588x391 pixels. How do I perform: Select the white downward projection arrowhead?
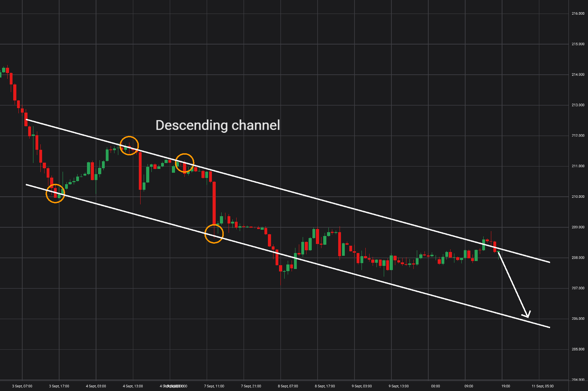526,314
